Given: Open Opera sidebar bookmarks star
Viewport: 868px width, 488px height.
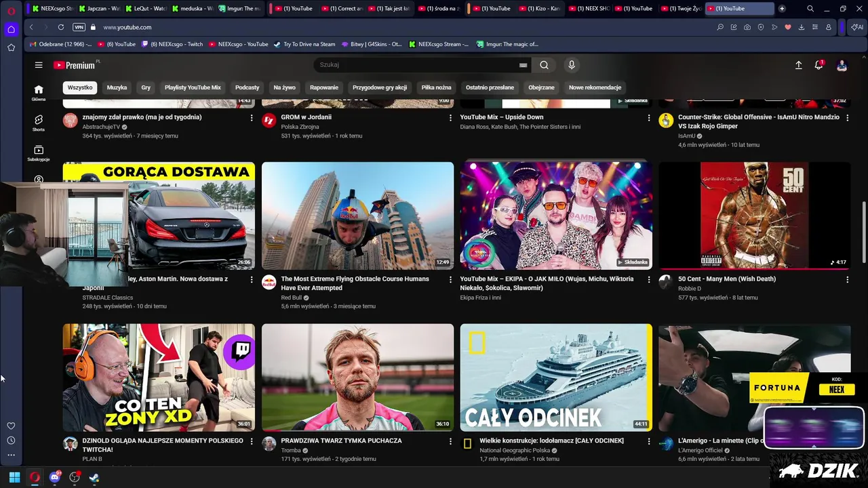Looking at the screenshot, I should (11, 47).
